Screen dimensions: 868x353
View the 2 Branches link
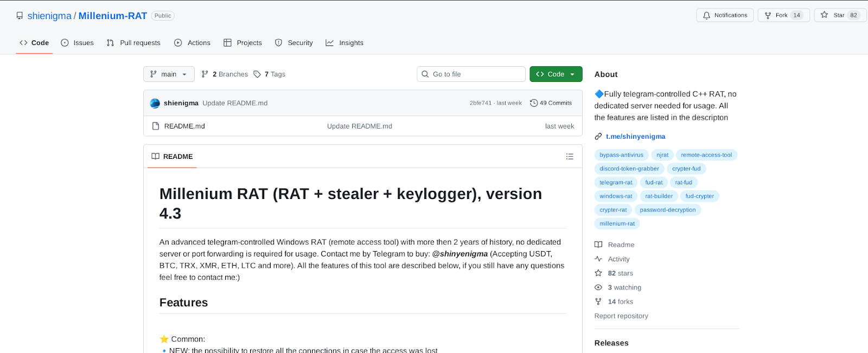(225, 74)
